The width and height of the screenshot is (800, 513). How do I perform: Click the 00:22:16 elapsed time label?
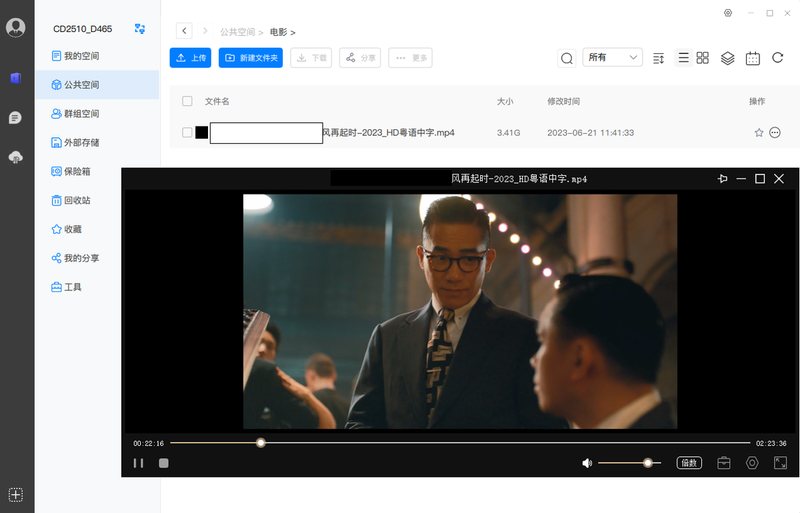[x=148, y=443]
